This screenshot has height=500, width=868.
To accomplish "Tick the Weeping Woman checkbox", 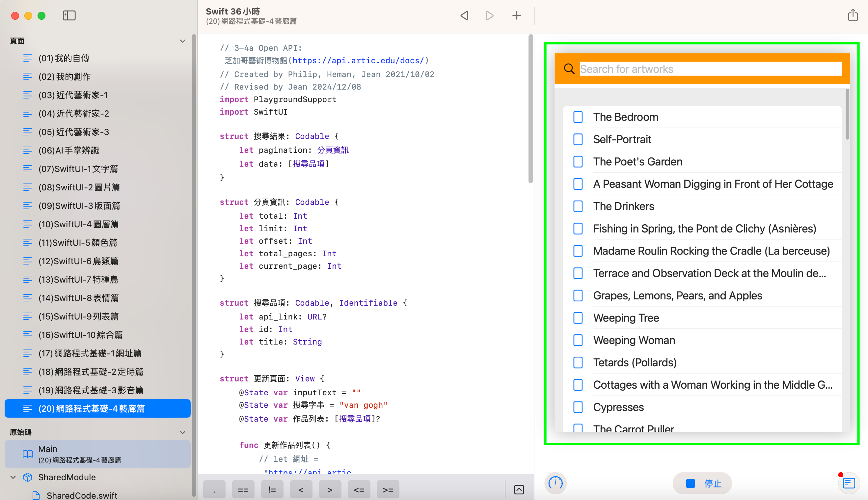I will point(578,340).
